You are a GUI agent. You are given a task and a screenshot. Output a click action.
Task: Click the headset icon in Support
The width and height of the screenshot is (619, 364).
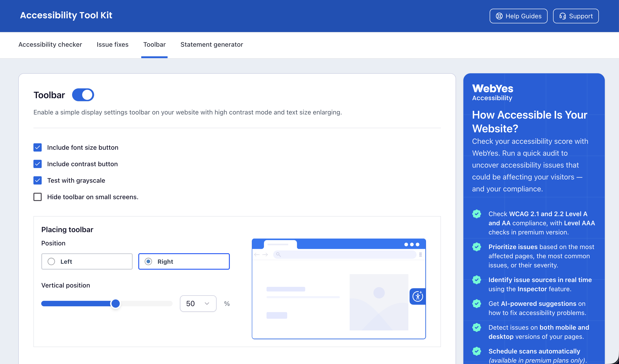pos(562,16)
